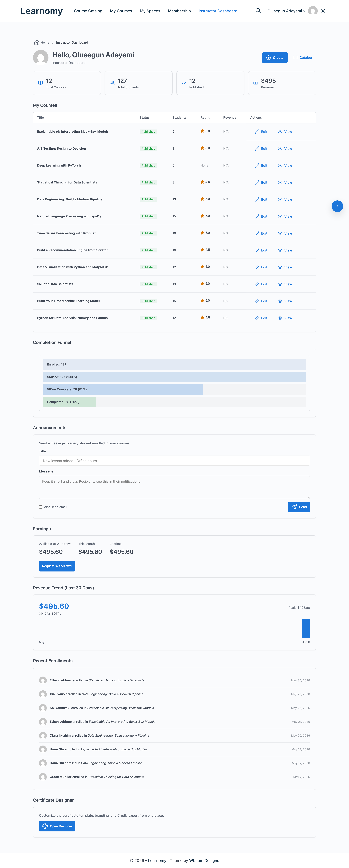Focus the announcement Title input field
The width and height of the screenshot is (349, 868).
pyautogui.click(x=174, y=461)
